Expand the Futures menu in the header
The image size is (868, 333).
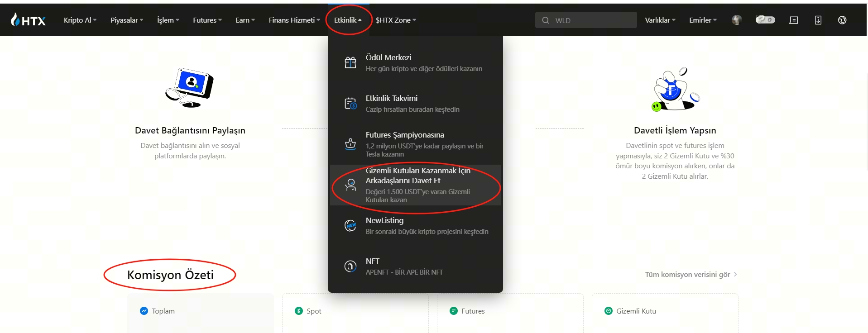tap(207, 20)
